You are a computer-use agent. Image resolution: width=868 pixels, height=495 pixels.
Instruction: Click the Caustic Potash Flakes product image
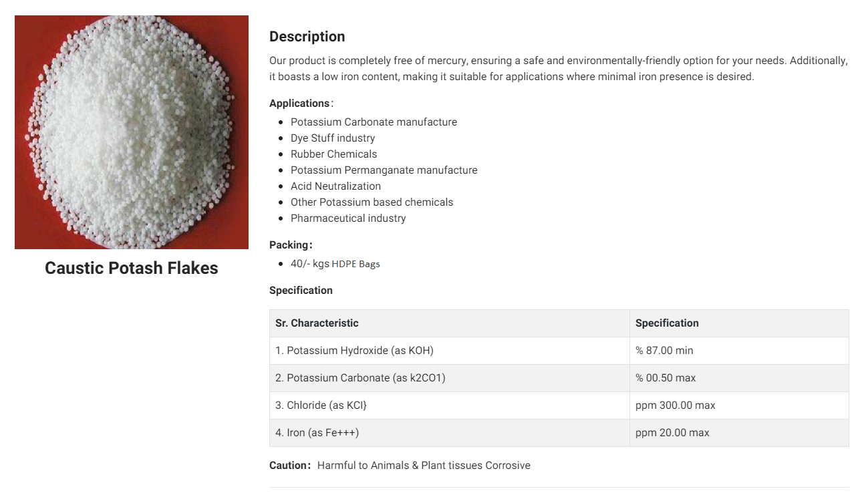132,132
